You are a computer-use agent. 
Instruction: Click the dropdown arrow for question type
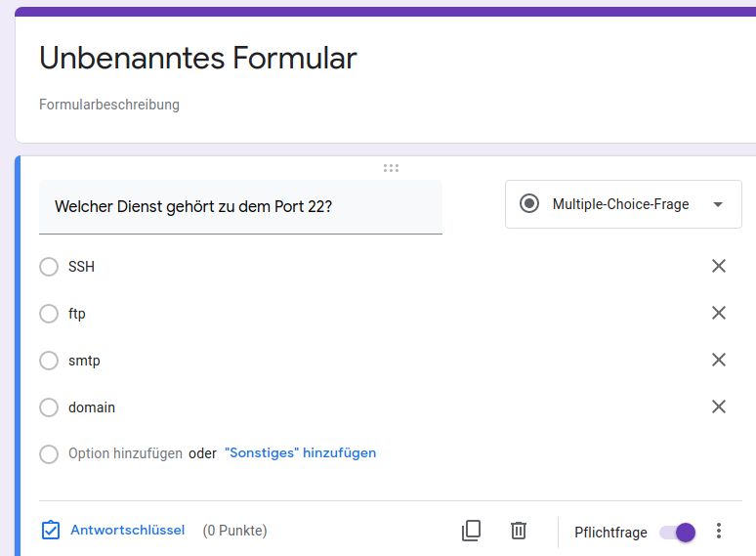point(718,205)
